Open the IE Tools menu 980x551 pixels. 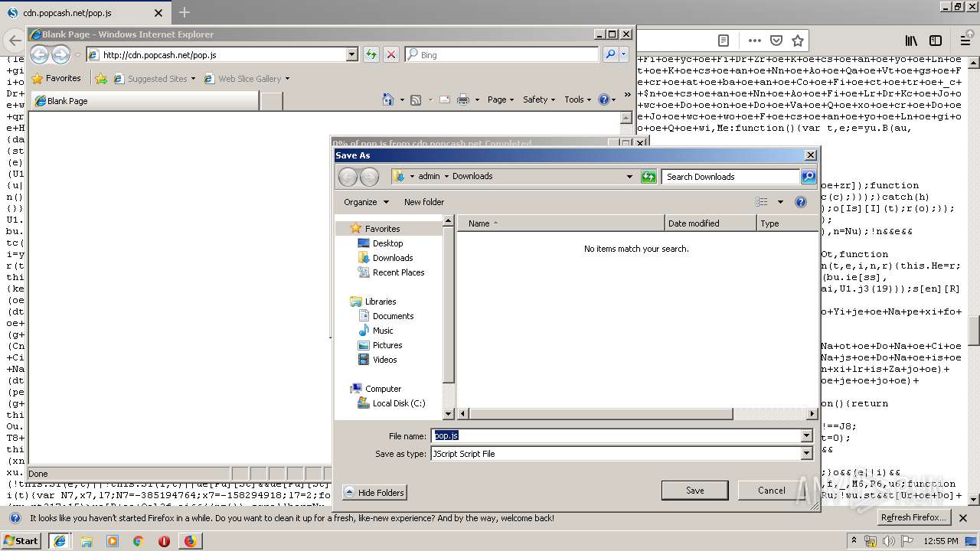tap(577, 99)
